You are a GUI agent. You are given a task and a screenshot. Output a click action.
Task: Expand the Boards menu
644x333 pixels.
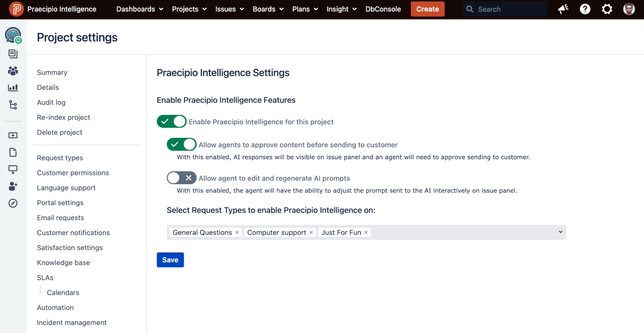tap(268, 9)
